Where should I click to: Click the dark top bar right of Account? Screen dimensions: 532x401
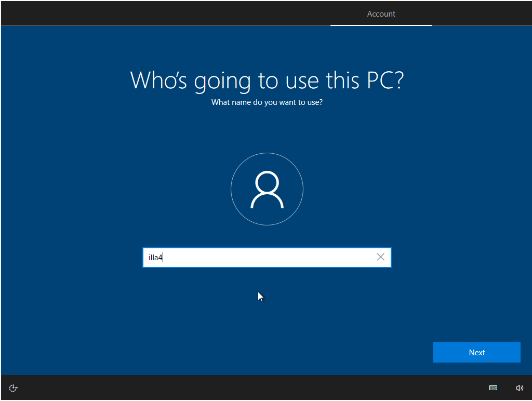click(x=481, y=13)
